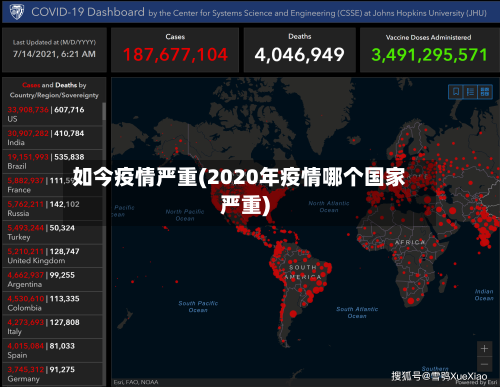
Task: Select the Colombia row in country list
Action: point(52,303)
